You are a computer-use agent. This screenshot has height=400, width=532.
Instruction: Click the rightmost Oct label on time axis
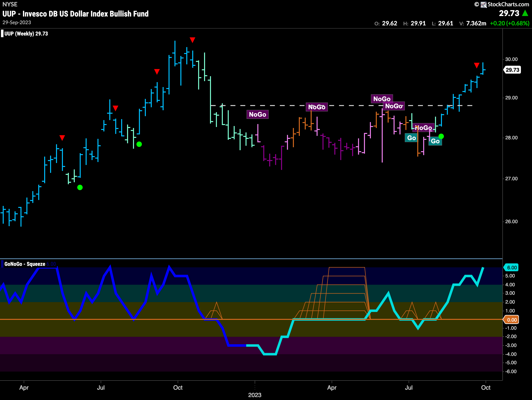point(486,387)
